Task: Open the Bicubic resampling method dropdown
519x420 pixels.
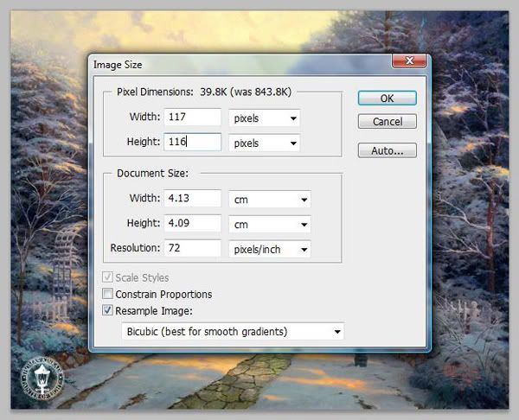Action: [233, 331]
